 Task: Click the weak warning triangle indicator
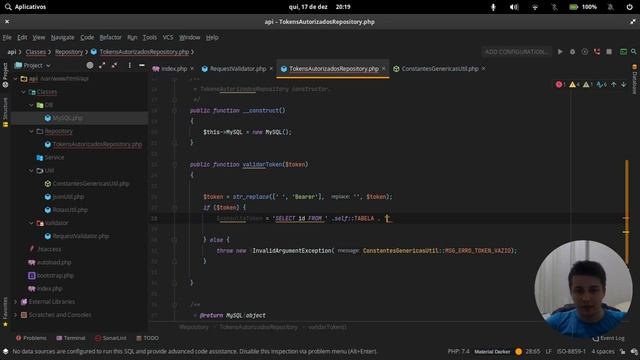click(x=588, y=84)
